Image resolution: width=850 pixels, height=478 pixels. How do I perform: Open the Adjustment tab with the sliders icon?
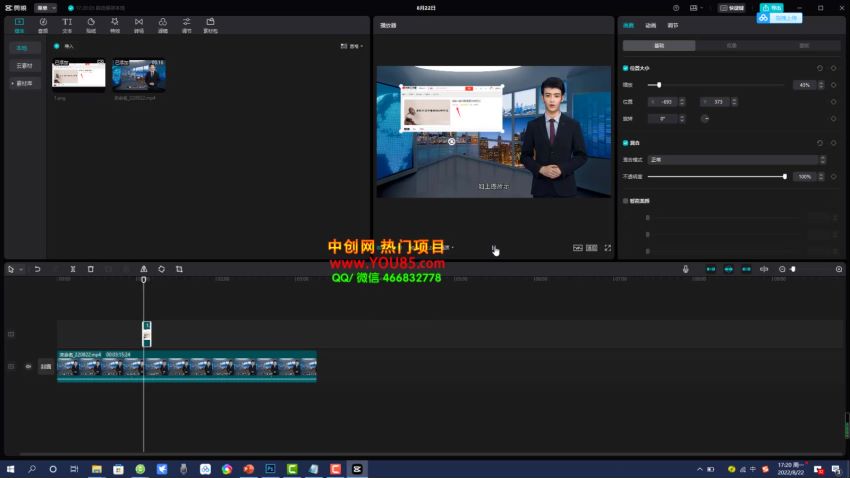coord(186,25)
